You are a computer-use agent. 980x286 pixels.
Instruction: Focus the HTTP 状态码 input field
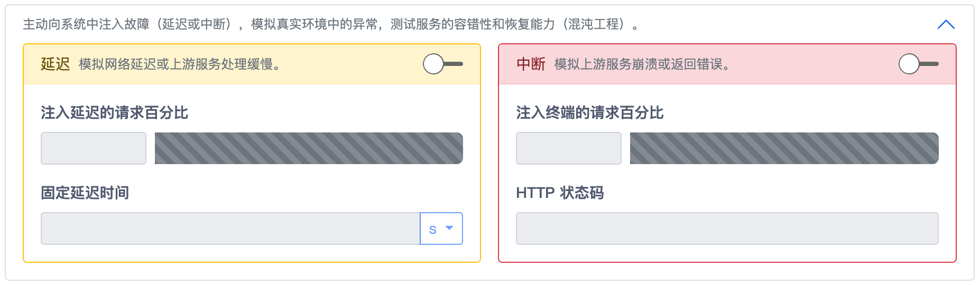727,228
